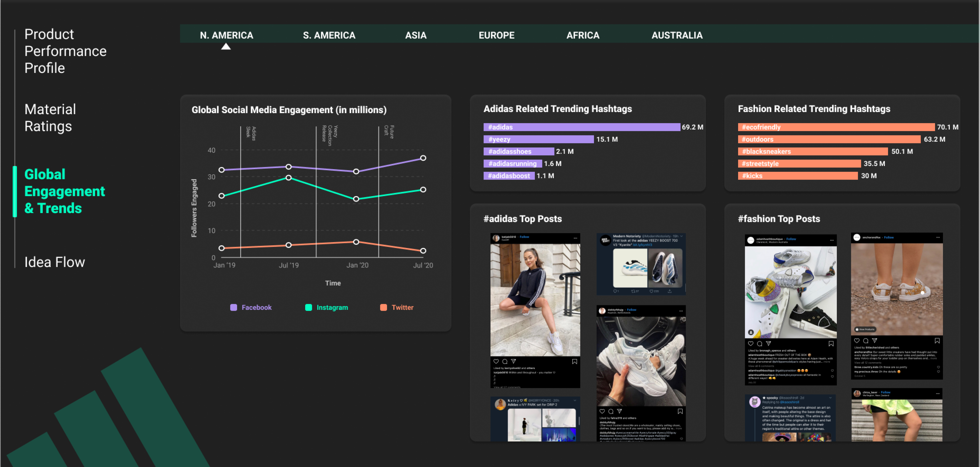The width and height of the screenshot is (980, 467).
Task: Open Product Performance Profile section
Action: click(65, 51)
